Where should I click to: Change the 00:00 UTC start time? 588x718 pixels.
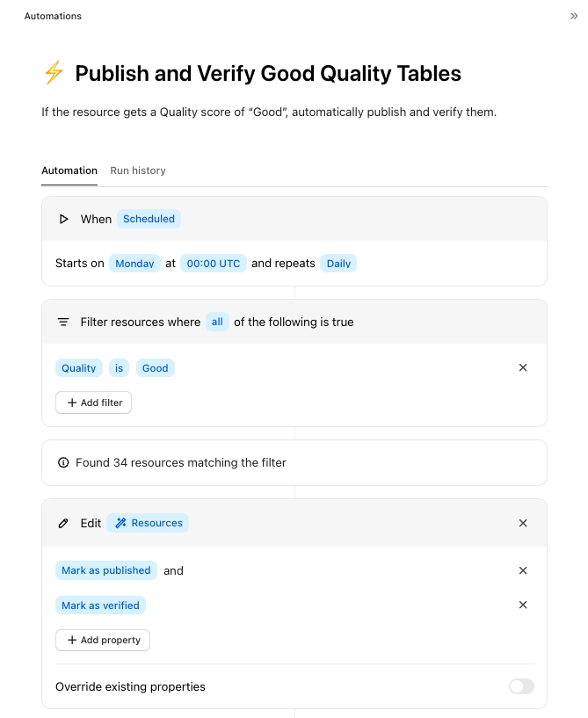coord(214,264)
